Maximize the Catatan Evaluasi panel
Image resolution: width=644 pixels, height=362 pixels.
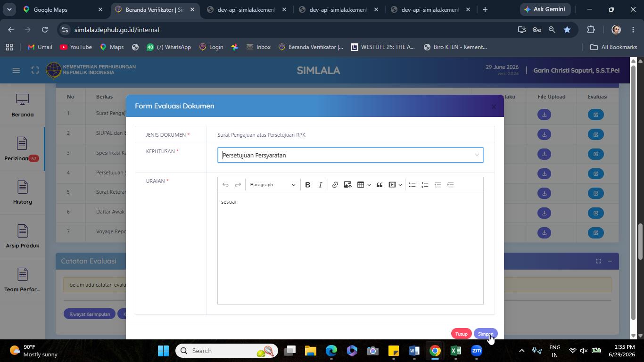click(x=598, y=261)
